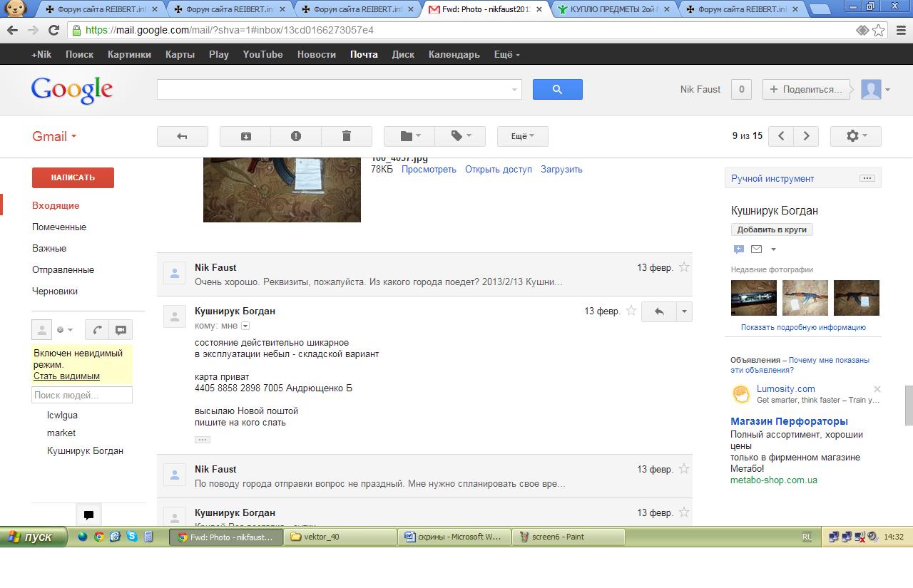Viewport: 913px width, 588px height.
Task: Open more options arrow beside reply button
Action: tap(684, 311)
